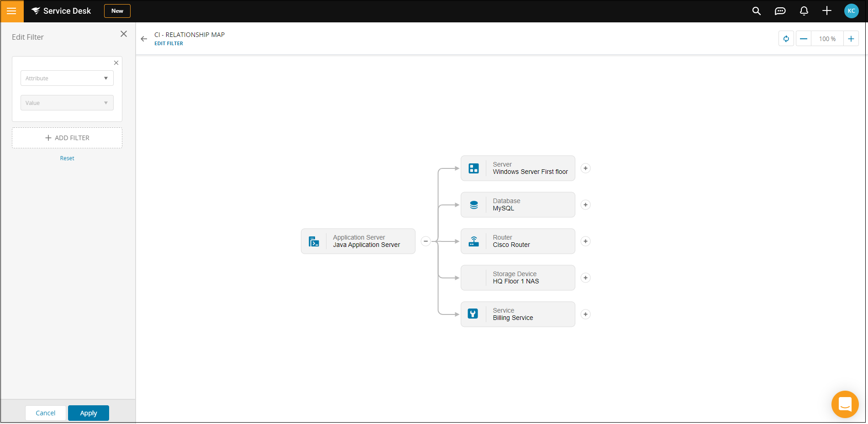Open the hamburger navigation menu
This screenshot has height=424, width=868.
[12, 11]
